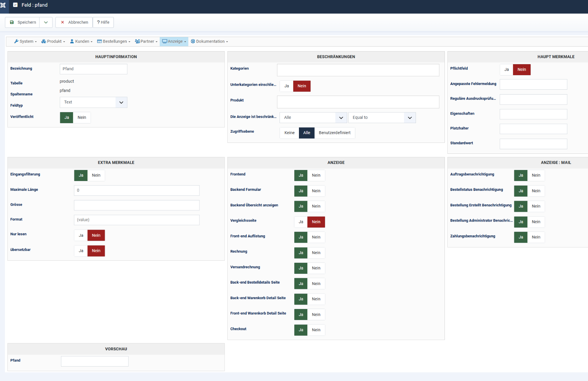
Task: Set übersetzbar to Ja
Action: [x=81, y=251]
